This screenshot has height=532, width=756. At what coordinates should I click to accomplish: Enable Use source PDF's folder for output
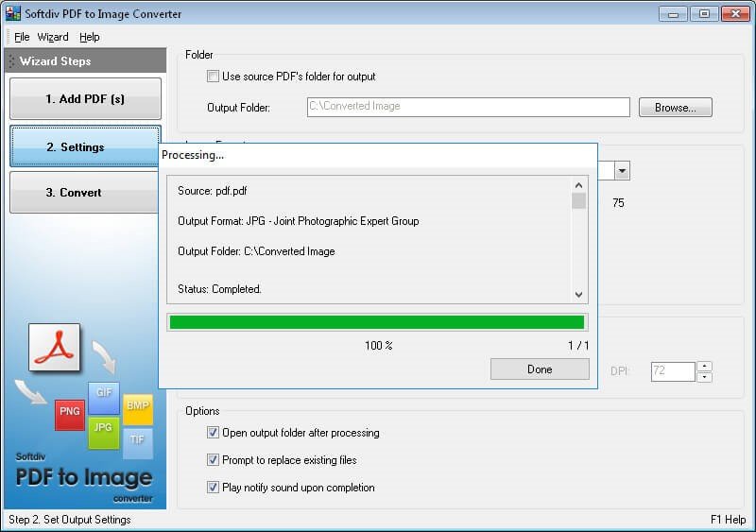[213, 77]
